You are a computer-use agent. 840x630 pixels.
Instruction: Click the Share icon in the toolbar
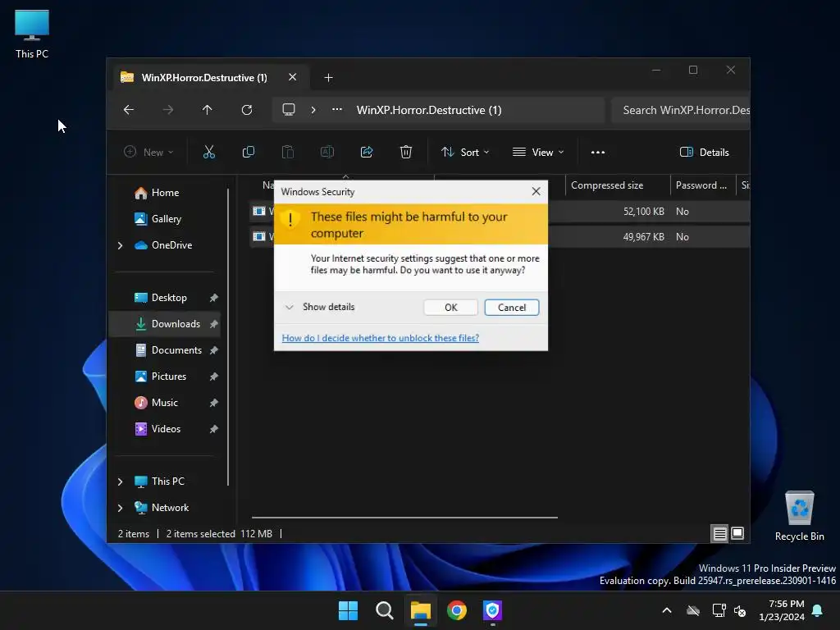(x=367, y=152)
